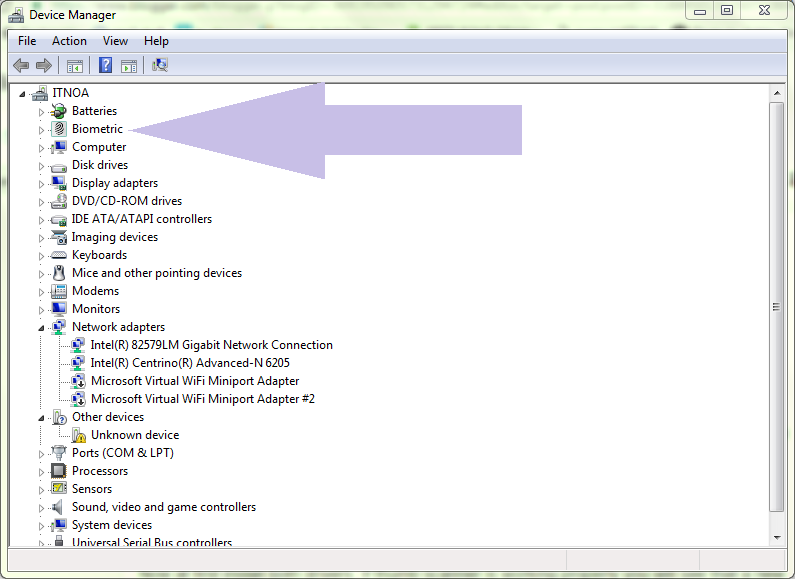Click the Monitors category icon
795x579 pixels.
(x=59, y=309)
